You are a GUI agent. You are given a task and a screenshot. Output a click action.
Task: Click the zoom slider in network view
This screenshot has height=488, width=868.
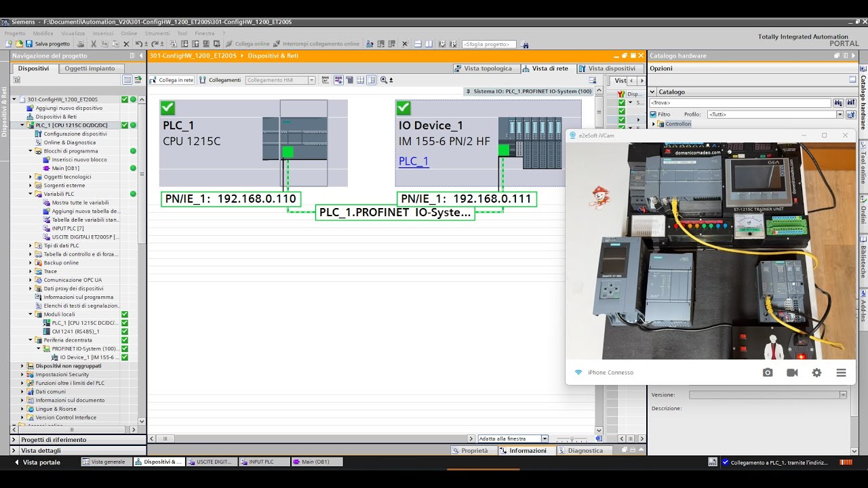(x=572, y=439)
